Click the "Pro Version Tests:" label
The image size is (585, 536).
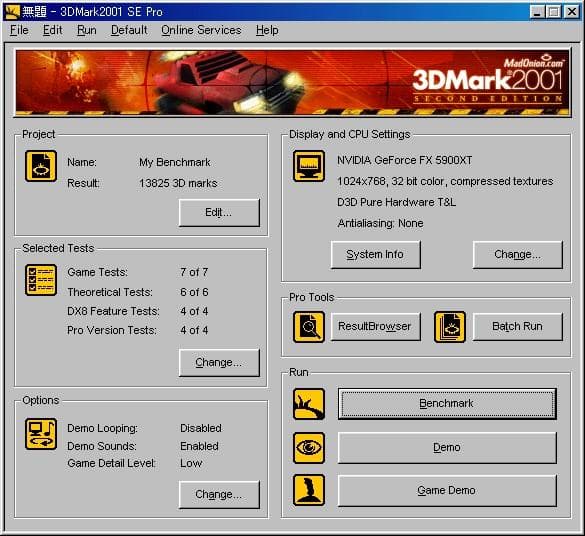pyautogui.click(x=112, y=330)
